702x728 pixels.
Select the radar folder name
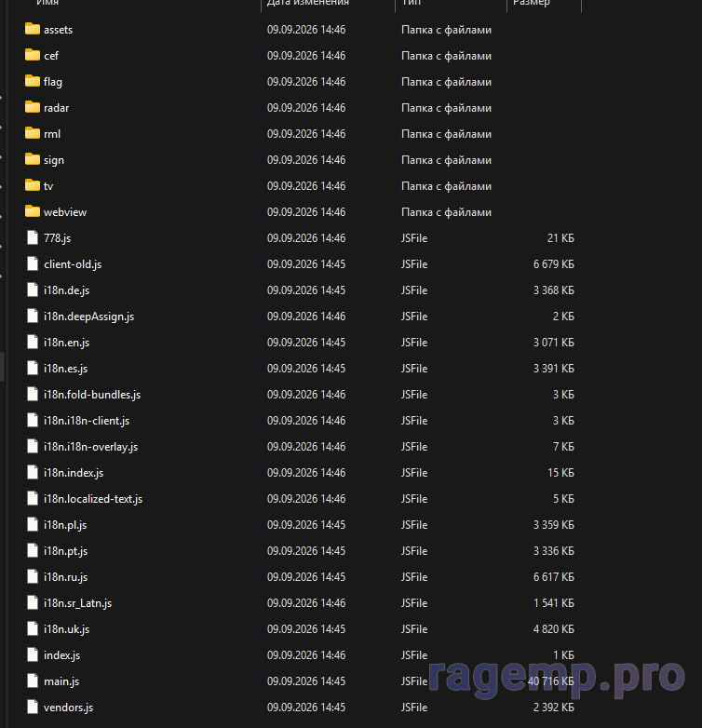click(x=56, y=108)
